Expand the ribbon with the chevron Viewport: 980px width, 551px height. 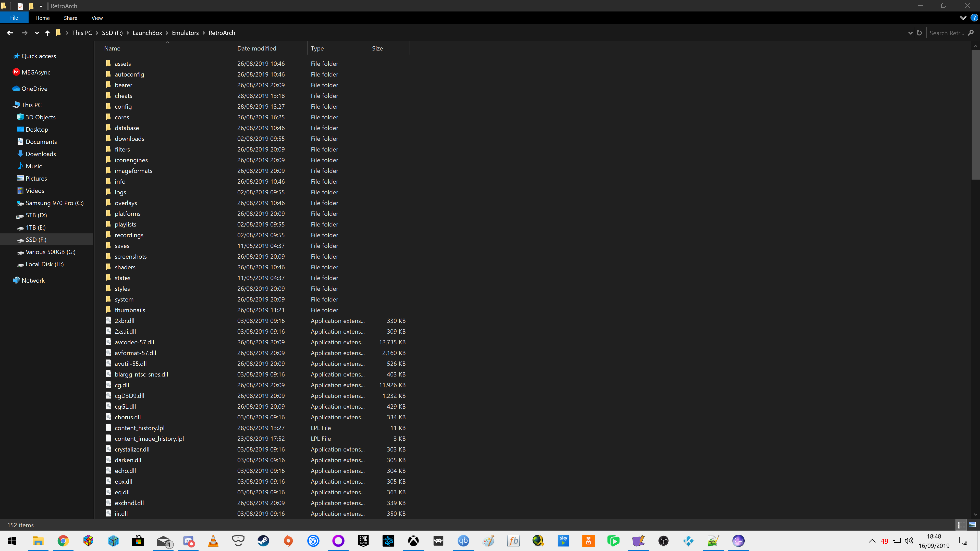point(963,18)
